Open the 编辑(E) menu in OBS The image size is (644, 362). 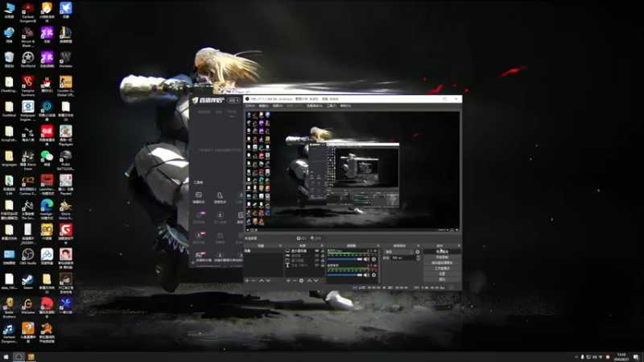pyautogui.click(x=264, y=106)
